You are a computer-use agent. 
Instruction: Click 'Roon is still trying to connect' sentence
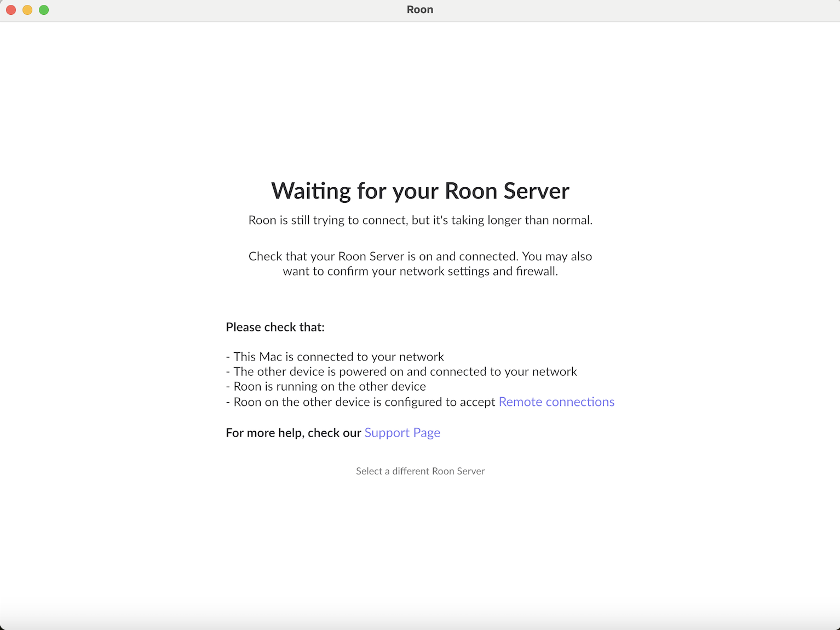click(421, 220)
